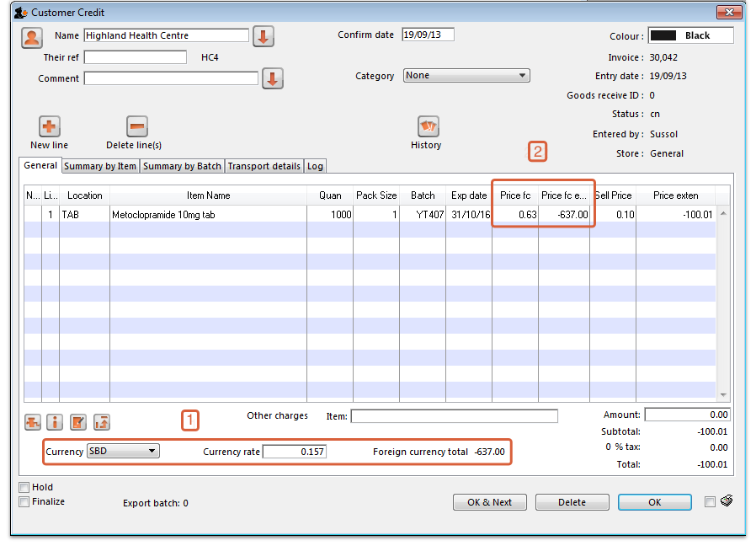Click into the Currency rate field

pos(295,452)
